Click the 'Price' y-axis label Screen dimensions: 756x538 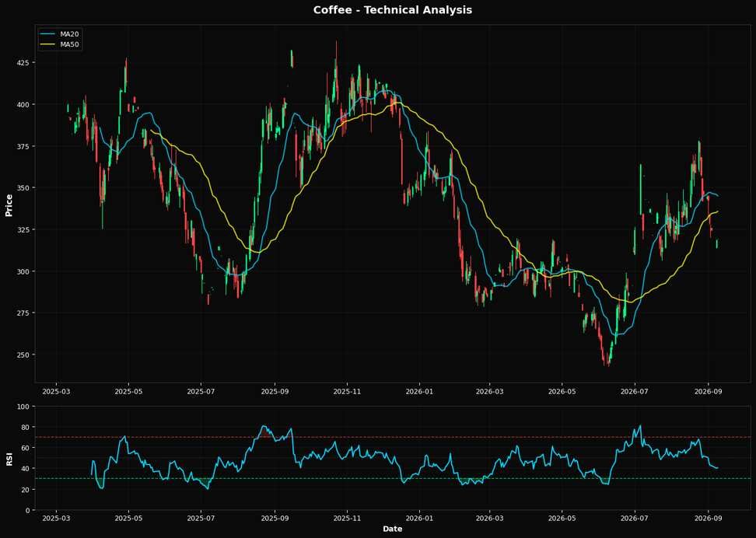(x=9, y=205)
